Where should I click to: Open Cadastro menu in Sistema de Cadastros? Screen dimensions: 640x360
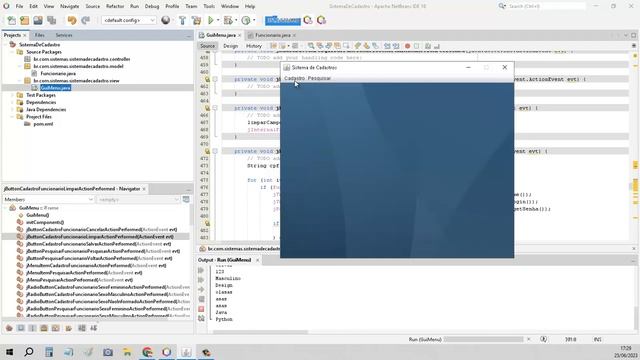(294, 78)
